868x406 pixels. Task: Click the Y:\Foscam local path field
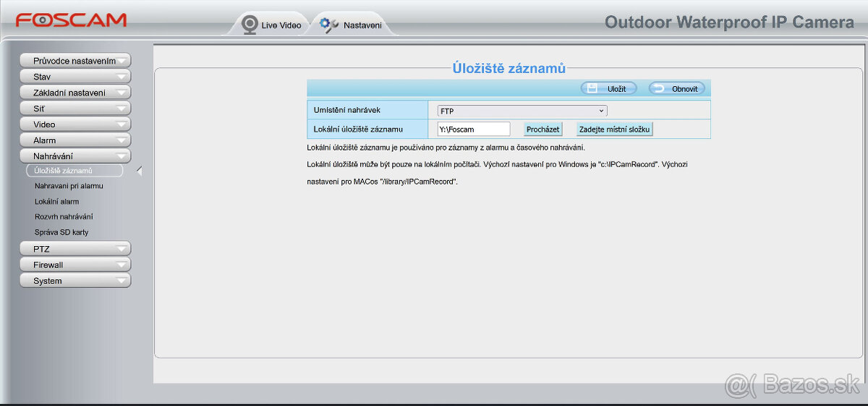coord(474,130)
